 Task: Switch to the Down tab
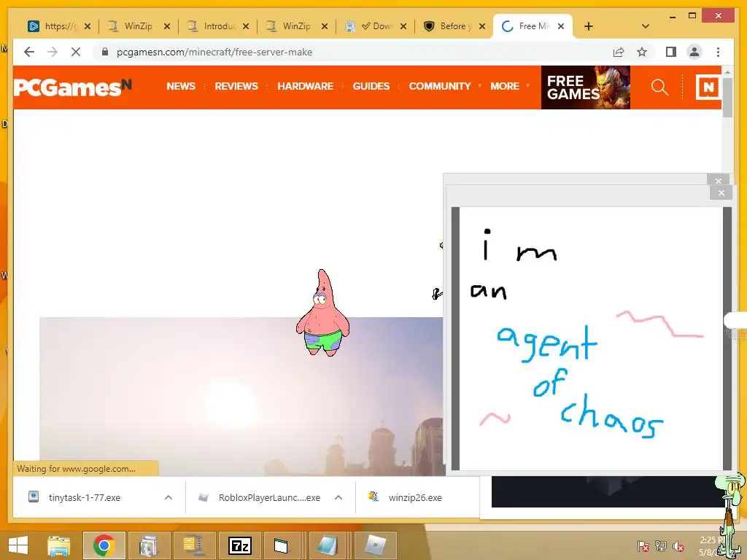[376, 26]
